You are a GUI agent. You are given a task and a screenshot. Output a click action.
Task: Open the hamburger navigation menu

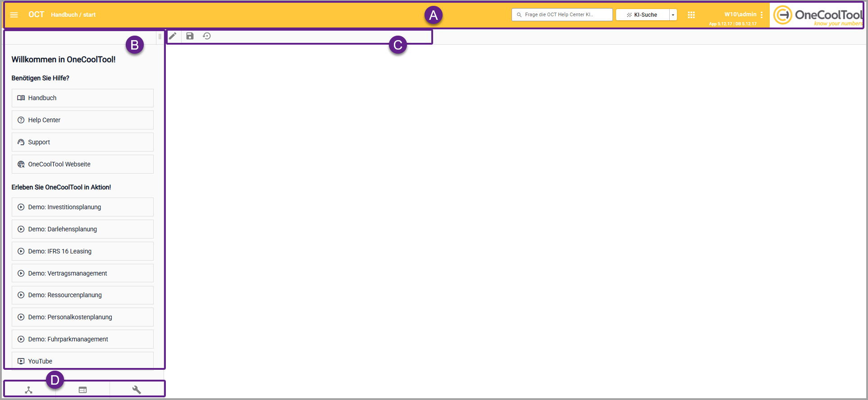tap(14, 15)
